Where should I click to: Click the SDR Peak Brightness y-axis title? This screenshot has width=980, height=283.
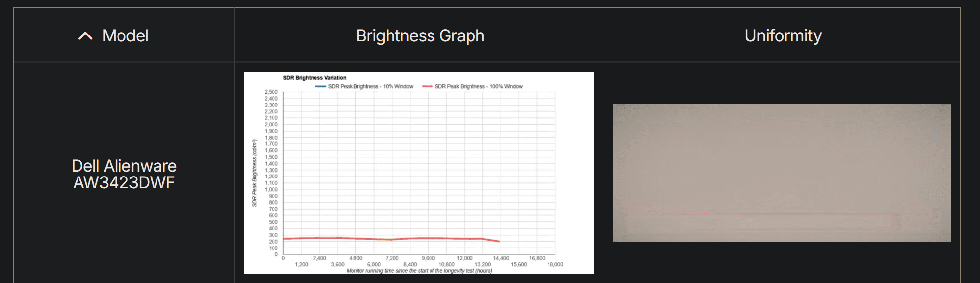255,173
